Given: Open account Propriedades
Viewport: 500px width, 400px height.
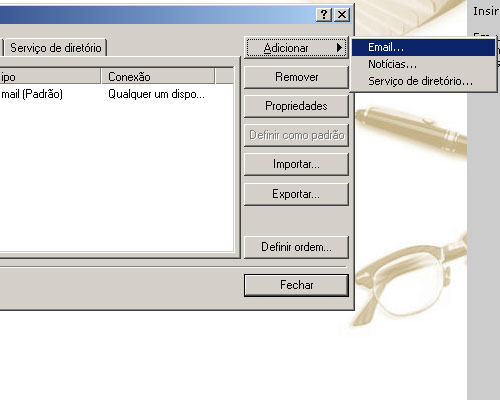Looking at the screenshot, I should pos(296,106).
